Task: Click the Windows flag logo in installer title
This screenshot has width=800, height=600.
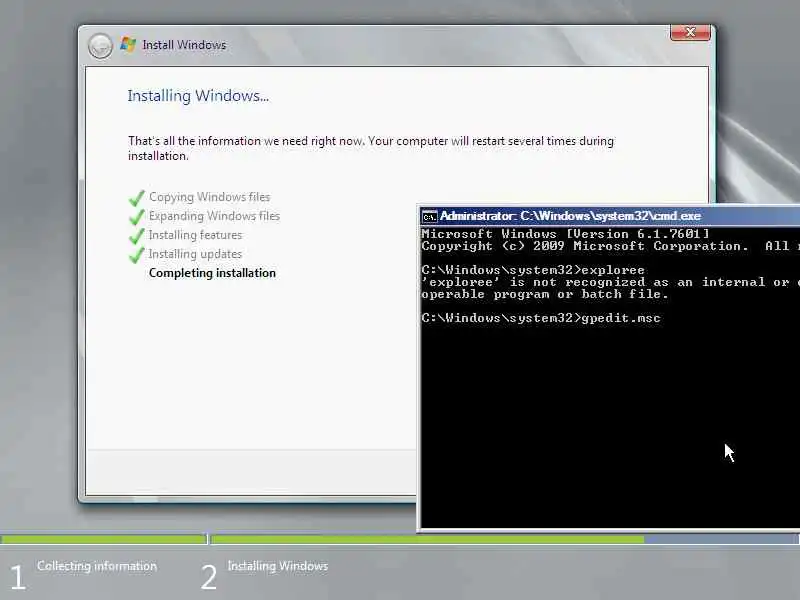Action: [128, 45]
